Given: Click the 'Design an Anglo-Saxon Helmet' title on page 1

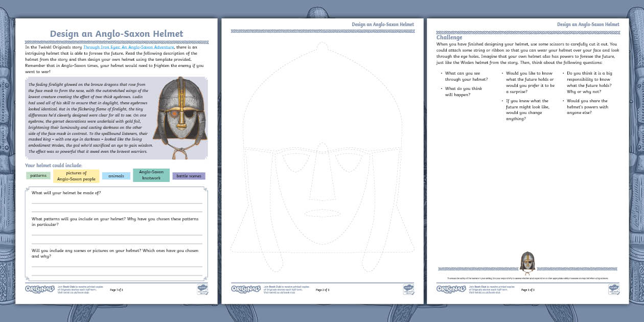Looking at the screenshot, I should point(117,34).
